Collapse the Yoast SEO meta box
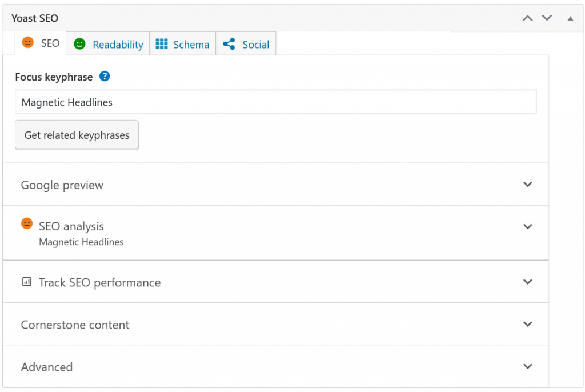This screenshot has width=585, height=392. tap(570, 18)
